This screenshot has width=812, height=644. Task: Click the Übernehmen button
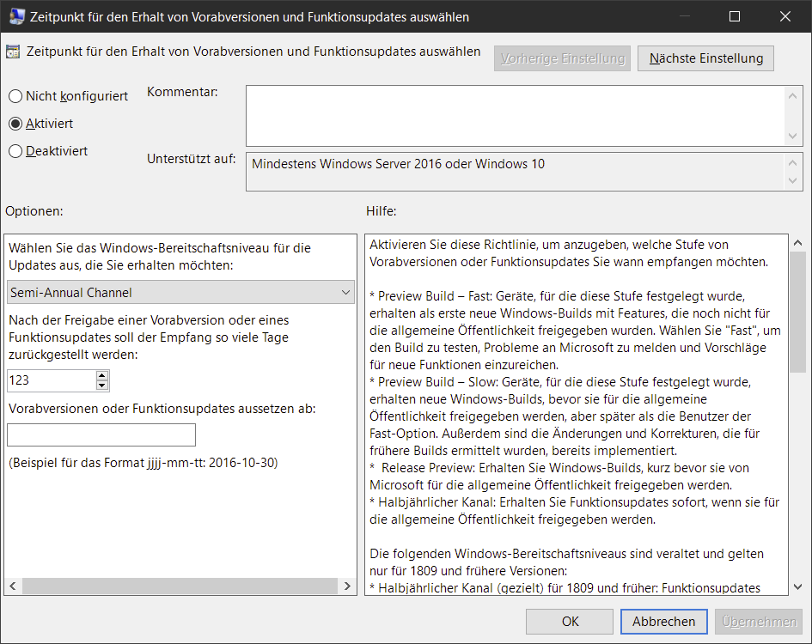[x=759, y=621]
